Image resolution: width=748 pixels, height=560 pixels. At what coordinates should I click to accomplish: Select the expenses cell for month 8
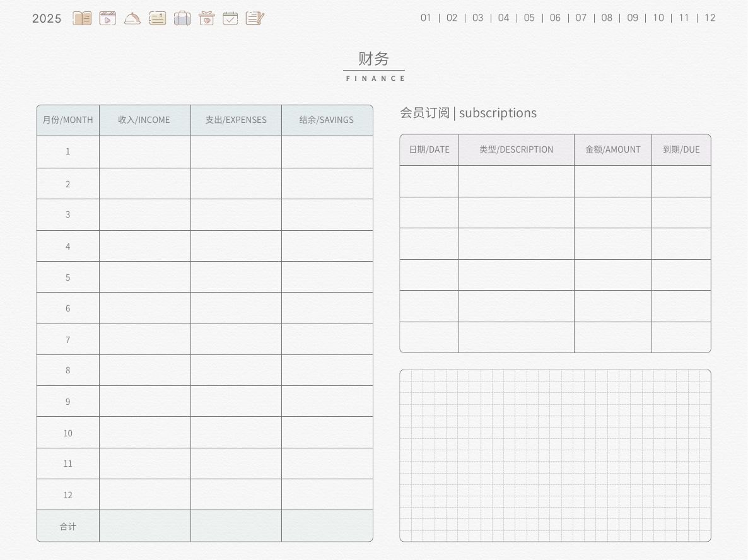click(x=236, y=370)
